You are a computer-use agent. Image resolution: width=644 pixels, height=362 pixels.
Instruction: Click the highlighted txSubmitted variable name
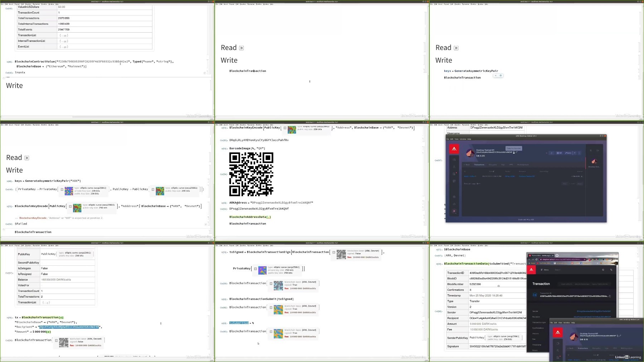tap(239, 323)
